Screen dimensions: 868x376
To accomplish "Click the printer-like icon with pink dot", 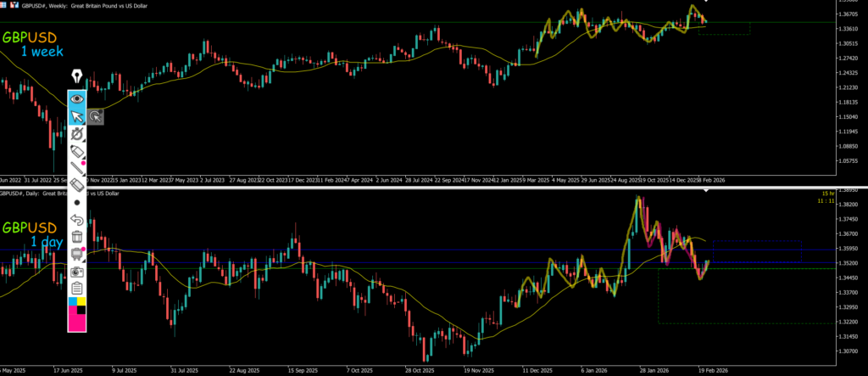I will point(77,254).
